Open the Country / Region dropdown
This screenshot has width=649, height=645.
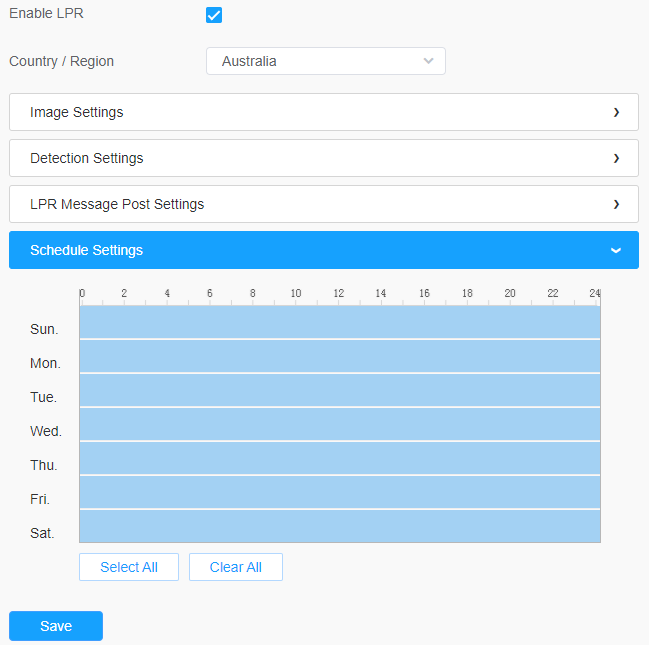click(325, 61)
